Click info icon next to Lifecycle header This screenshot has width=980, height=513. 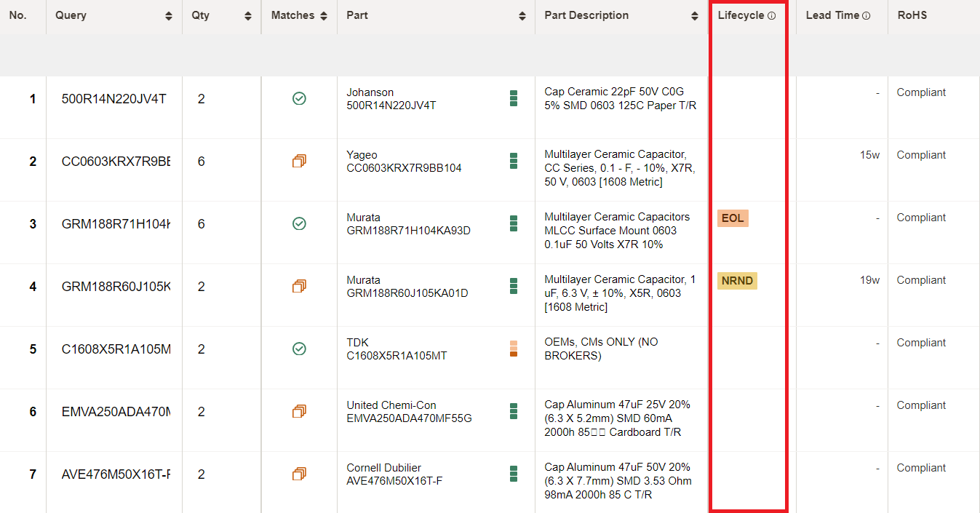click(x=772, y=15)
